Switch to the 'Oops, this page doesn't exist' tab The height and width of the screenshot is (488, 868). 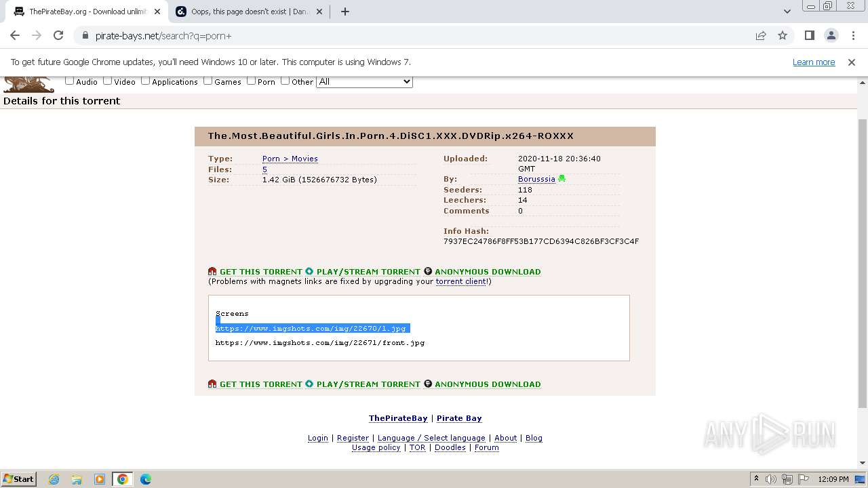(x=248, y=12)
